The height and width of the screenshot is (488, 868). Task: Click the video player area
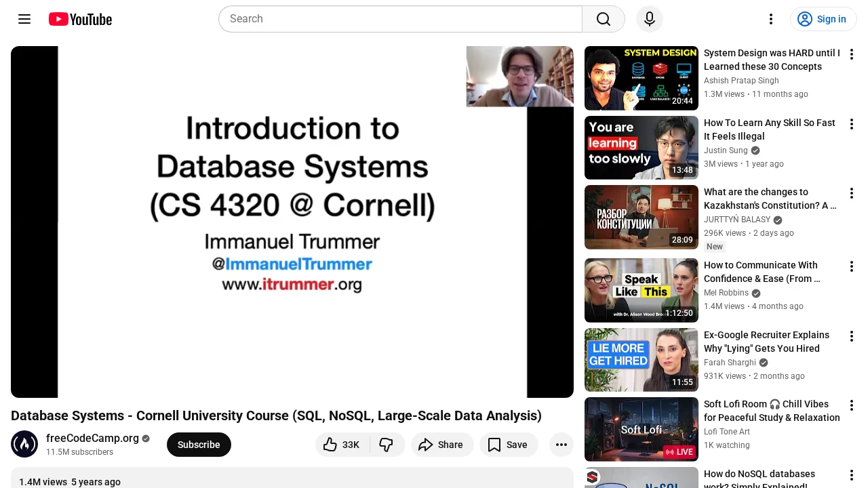point(292,222)
